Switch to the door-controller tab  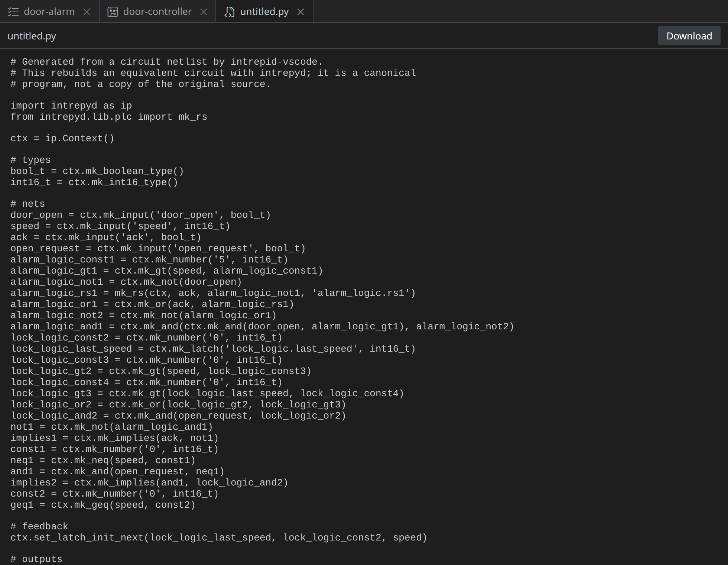[x=157, y=12]
